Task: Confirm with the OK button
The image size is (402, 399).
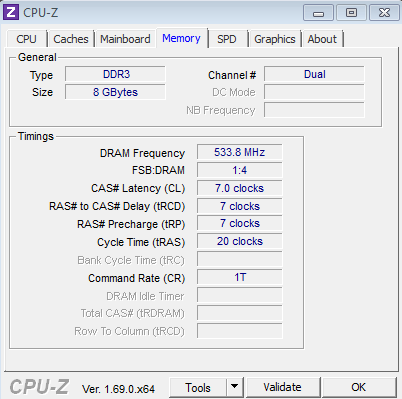Action: 359,387
